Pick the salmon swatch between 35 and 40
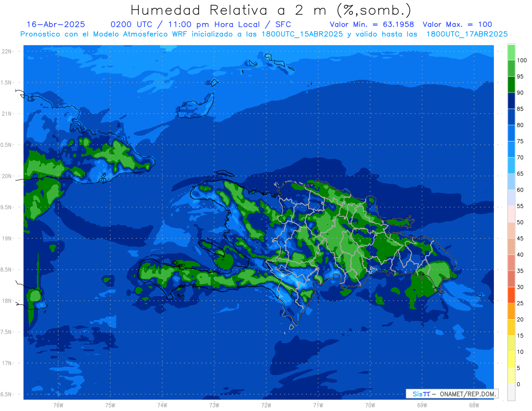 tap(511, 262)
